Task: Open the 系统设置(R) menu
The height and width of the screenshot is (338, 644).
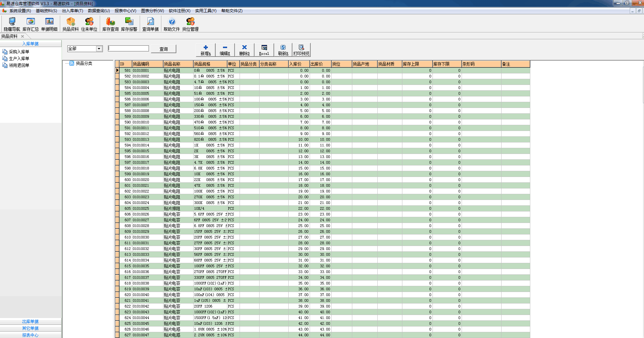Action: (x=20, y=11)
